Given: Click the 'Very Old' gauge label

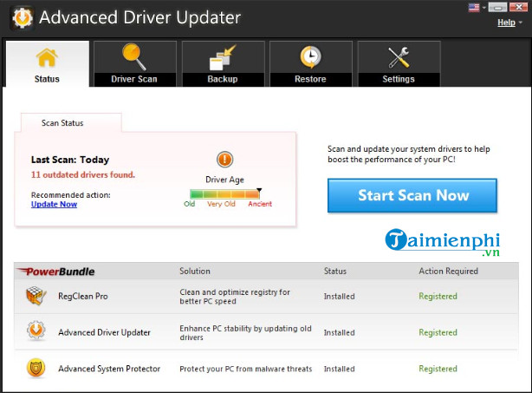Looking at the screenshot, I should click(221, 204).
